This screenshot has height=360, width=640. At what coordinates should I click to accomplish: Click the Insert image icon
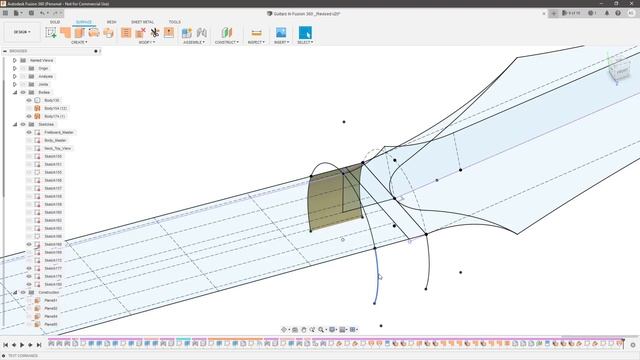tap(281, 33)
